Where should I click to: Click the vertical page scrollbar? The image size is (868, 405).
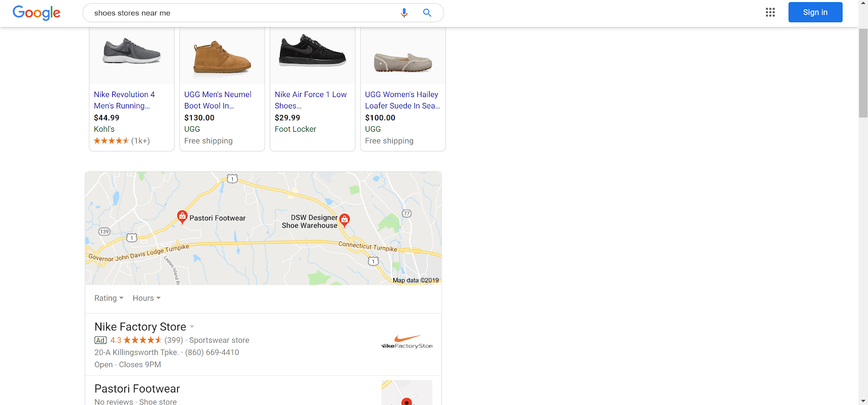pos(863,73)
